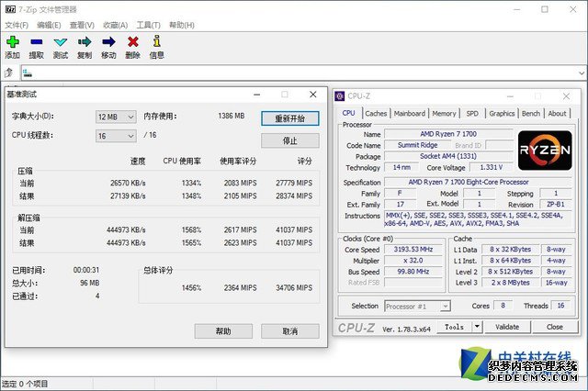
Task: Click the compression result 28374 MIPS value
Action: click(x=294, y=195)
